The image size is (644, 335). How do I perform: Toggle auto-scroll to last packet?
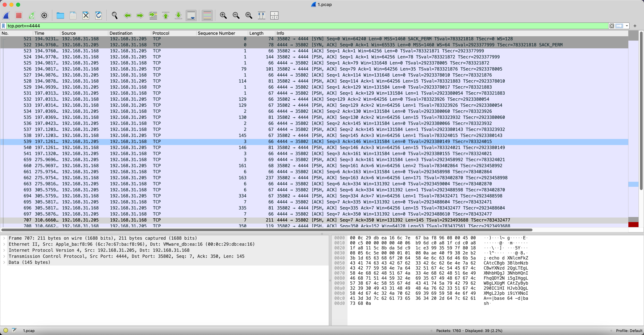coord(191,15)
